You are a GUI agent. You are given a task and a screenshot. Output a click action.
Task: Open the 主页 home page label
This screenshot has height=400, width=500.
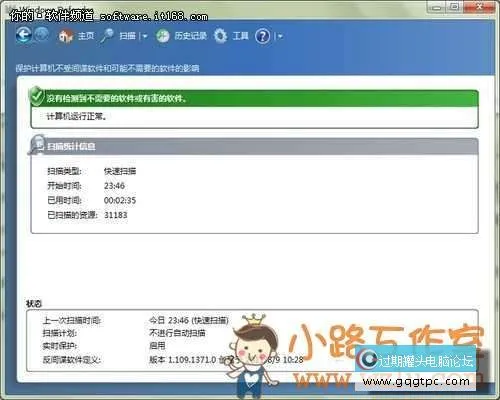(86, 36)
